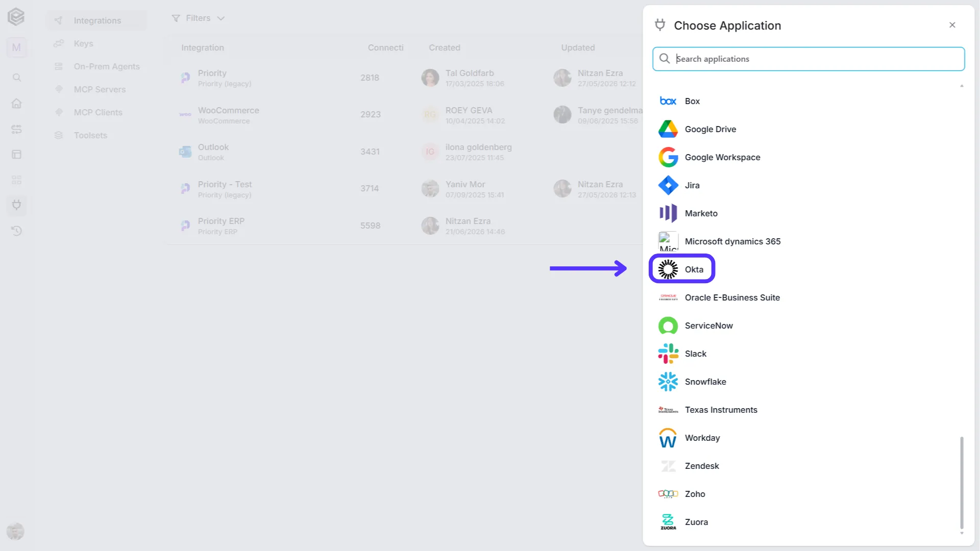Select Microsoft dynamics 365 application
Screen dimensions: 980x551
(x=808, y=241)
